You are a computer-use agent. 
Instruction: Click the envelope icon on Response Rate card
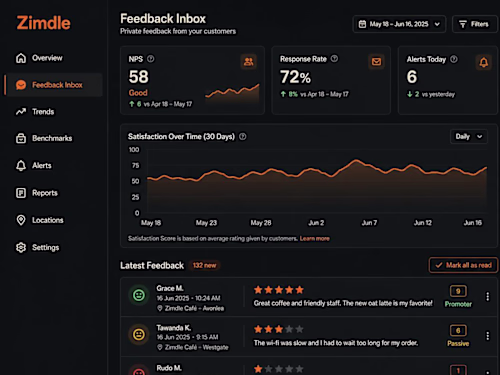tap(376, 62)
